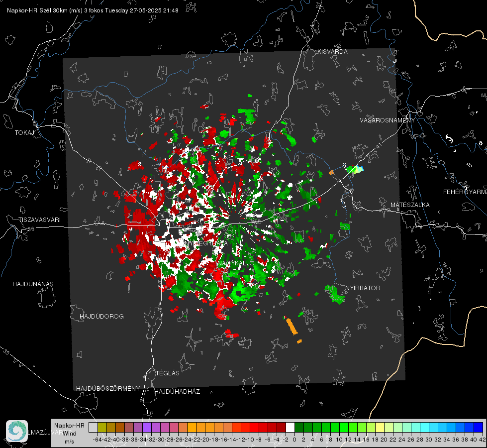
Task: Click the -64 legend scale value
Action: click(97, 440)
